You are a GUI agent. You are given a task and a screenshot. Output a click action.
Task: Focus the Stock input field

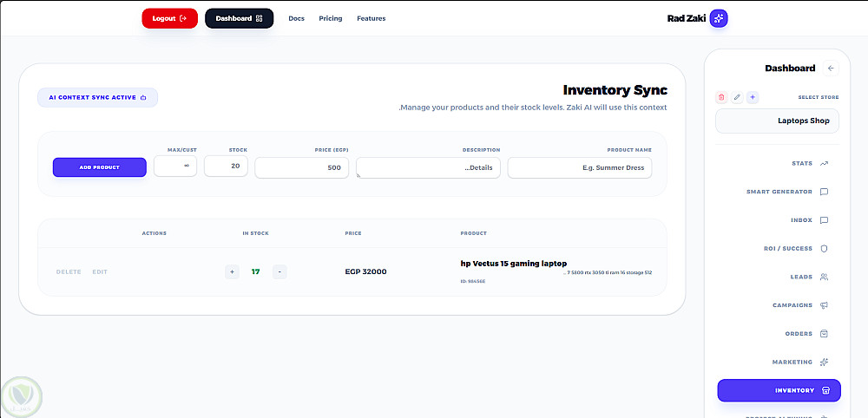[x=226, y=166]
